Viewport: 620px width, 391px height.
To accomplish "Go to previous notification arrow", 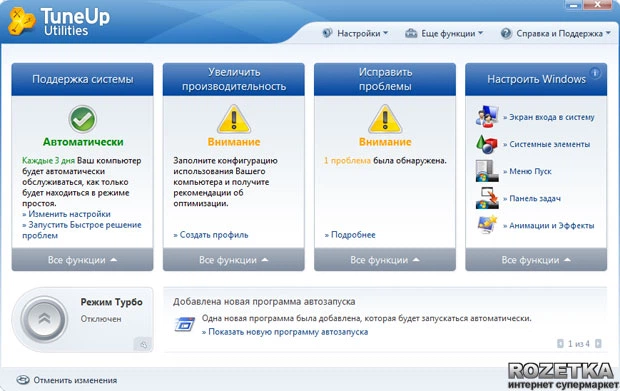I will click(560, 344).
